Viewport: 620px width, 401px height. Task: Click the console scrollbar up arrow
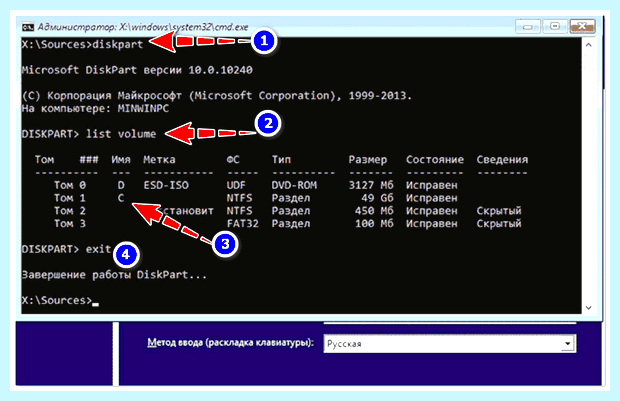point(588,45)
